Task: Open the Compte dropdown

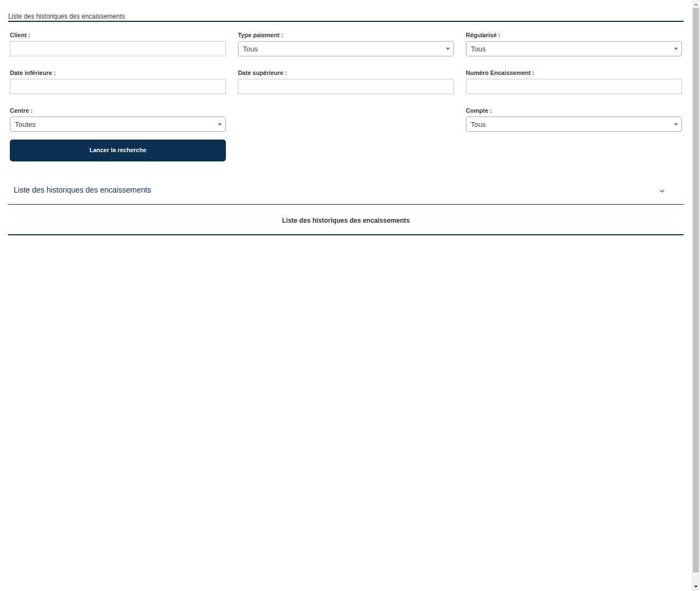Action: (574, 124)
